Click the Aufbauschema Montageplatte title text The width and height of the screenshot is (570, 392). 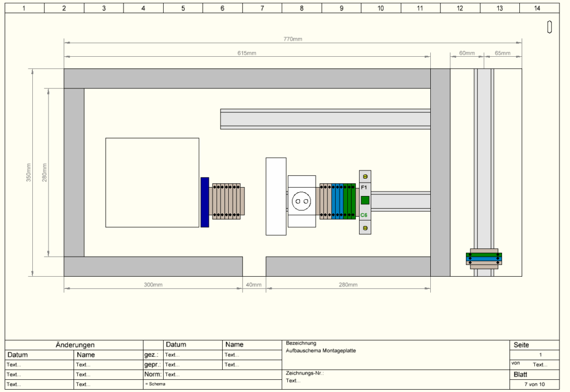click(x=321, y=351)
